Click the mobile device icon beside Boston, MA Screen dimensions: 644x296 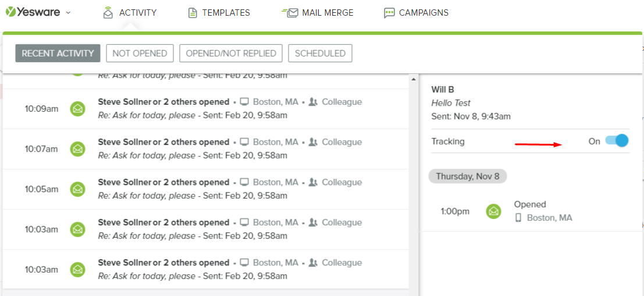[518, 218]
